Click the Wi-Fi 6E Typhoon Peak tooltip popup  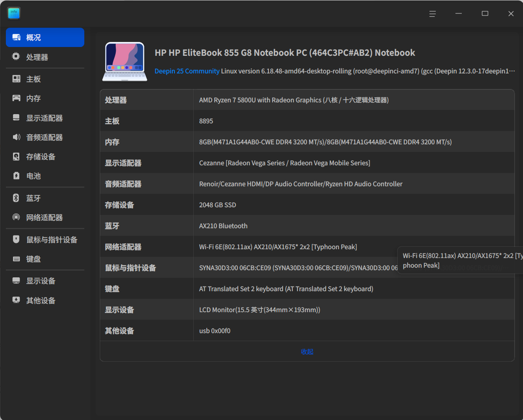pos(460,260)
